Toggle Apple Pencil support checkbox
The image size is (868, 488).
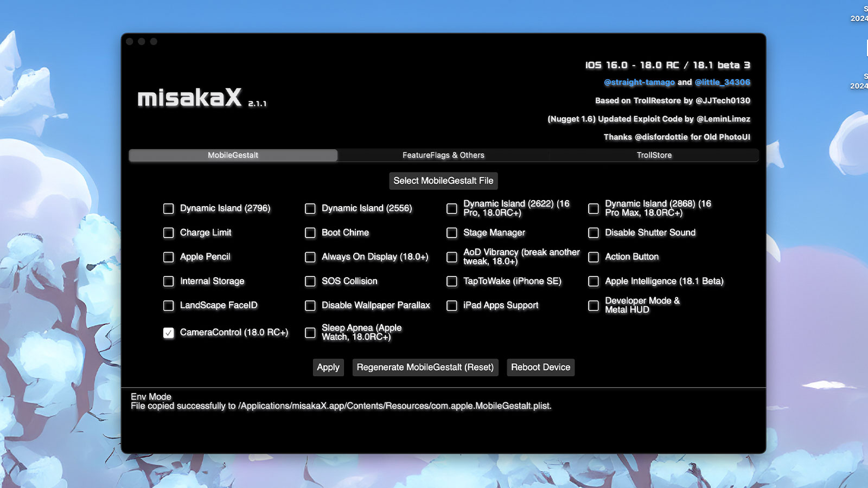pyautogui.click(x=169, y=257)
